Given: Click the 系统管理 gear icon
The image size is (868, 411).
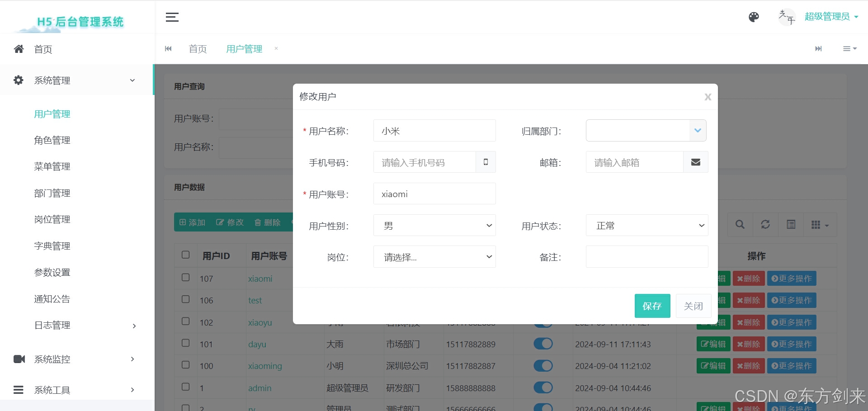Looking at the screenshot, I should [x=19, y=80].
